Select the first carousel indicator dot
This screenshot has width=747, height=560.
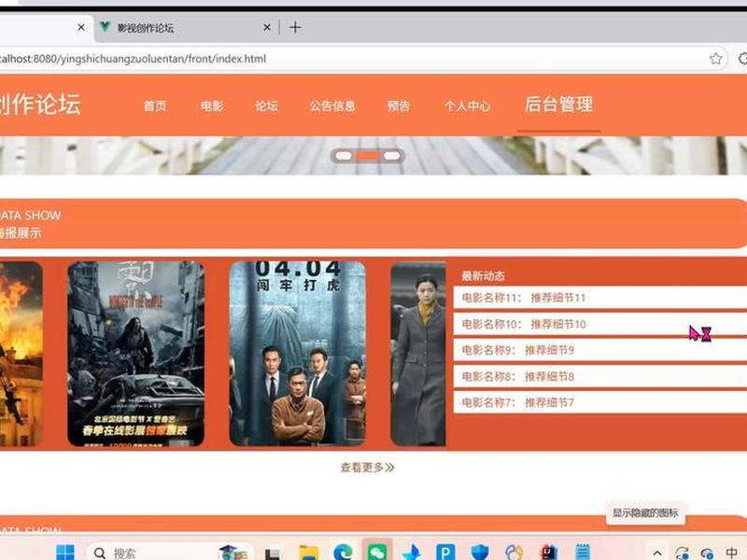tap(343, 156)
